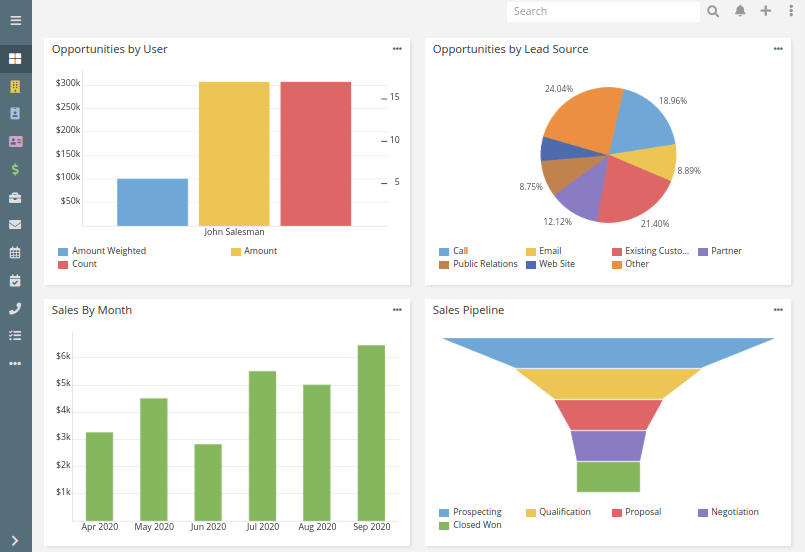The height and width of the screenshot is (552, 805).
Task: Toggle the Existing Customer legend entry
Action: coord(650,251)
